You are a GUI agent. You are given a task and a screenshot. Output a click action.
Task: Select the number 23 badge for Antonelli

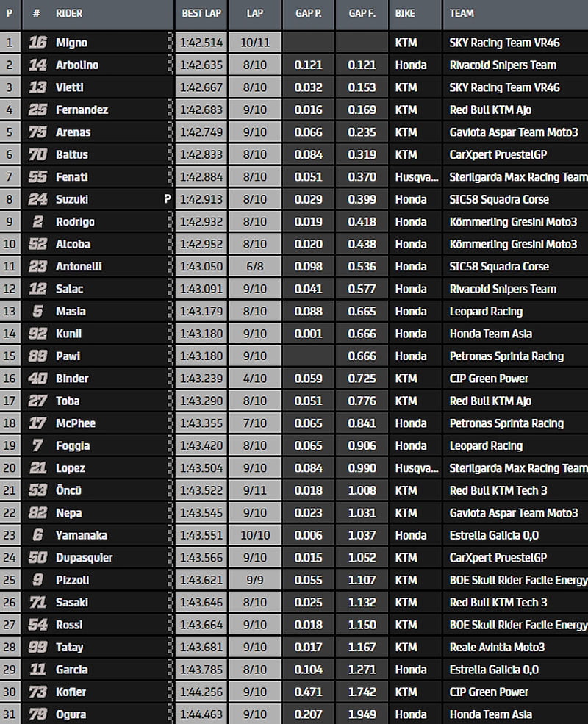pos(37,267)
